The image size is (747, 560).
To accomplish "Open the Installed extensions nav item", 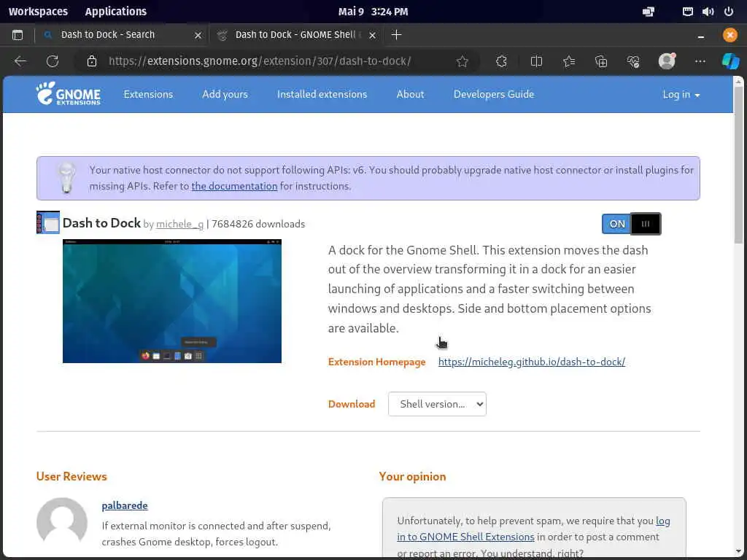I will pos(322,94).
